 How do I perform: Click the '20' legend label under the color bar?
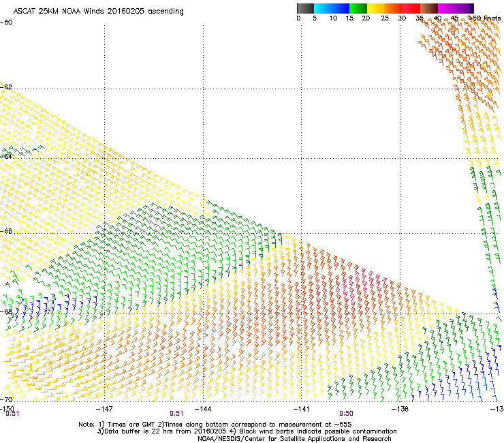tap(366, 18)
